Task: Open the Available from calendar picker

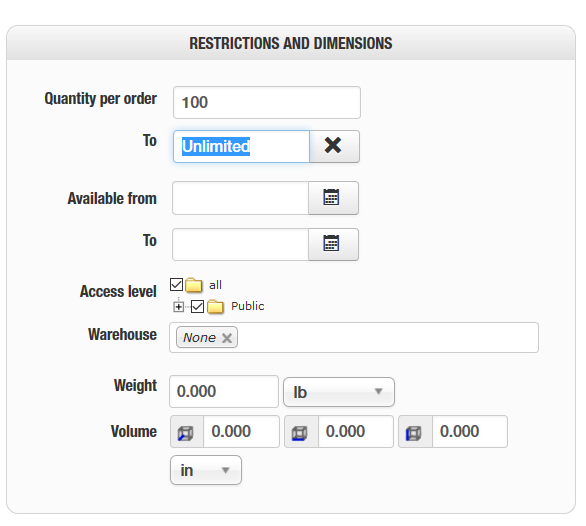Action: click(x=333, y=198)
